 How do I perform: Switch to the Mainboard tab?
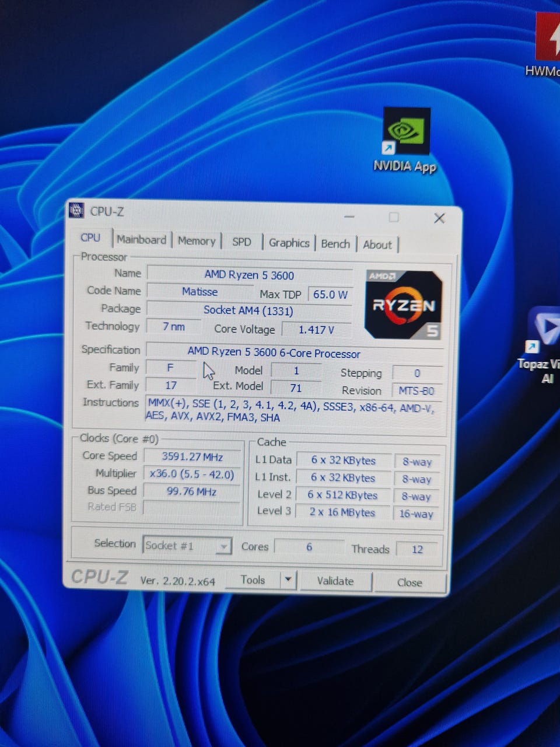(x=141, y=239)
